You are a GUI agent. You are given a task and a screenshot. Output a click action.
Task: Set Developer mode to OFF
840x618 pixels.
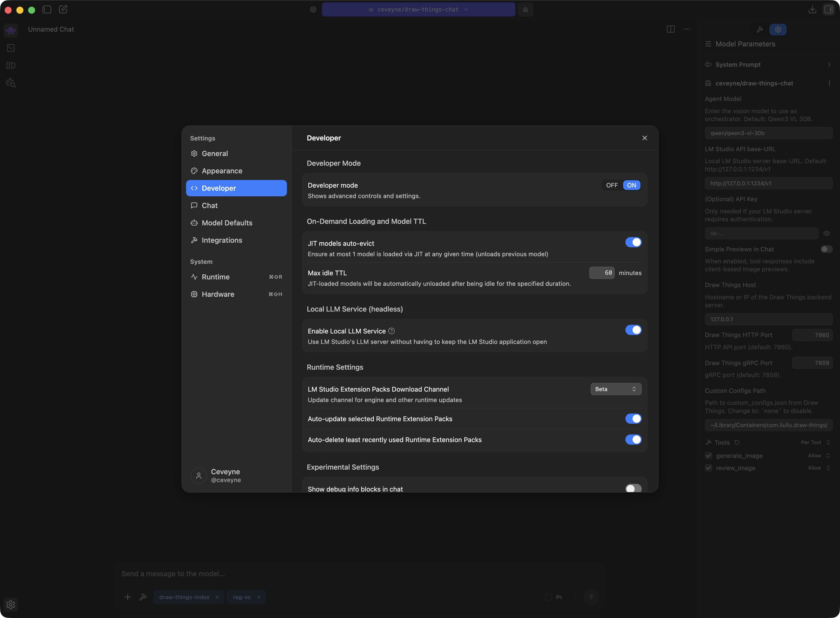(611, 185)
